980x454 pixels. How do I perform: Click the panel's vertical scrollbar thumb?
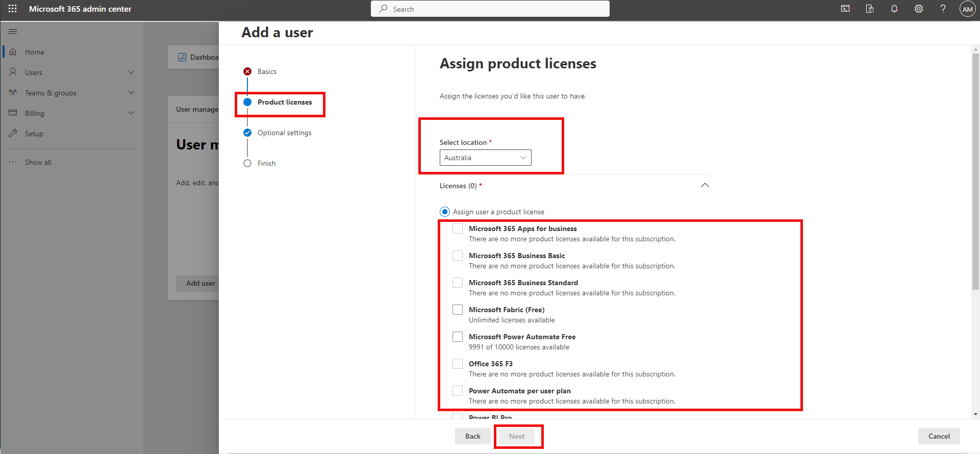[x=975, y=171]
